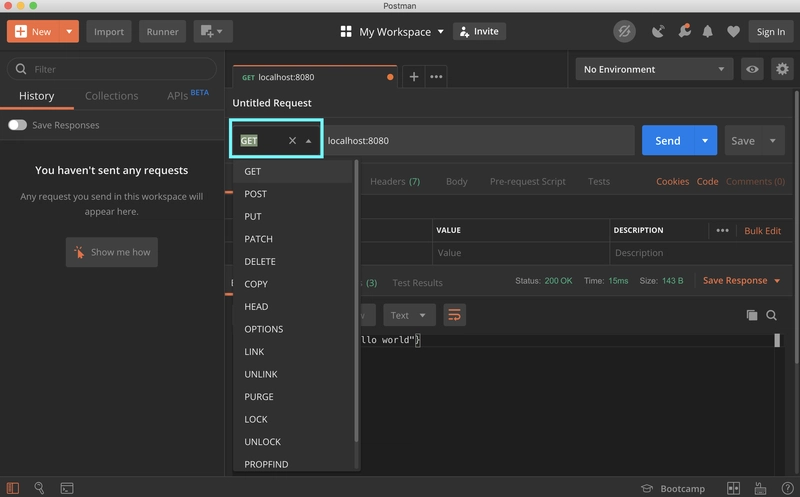Choose UNLOCK from the method list
The width and height of the screenshot is (800, 497).
pyautogui.click(x=293, y=442)
